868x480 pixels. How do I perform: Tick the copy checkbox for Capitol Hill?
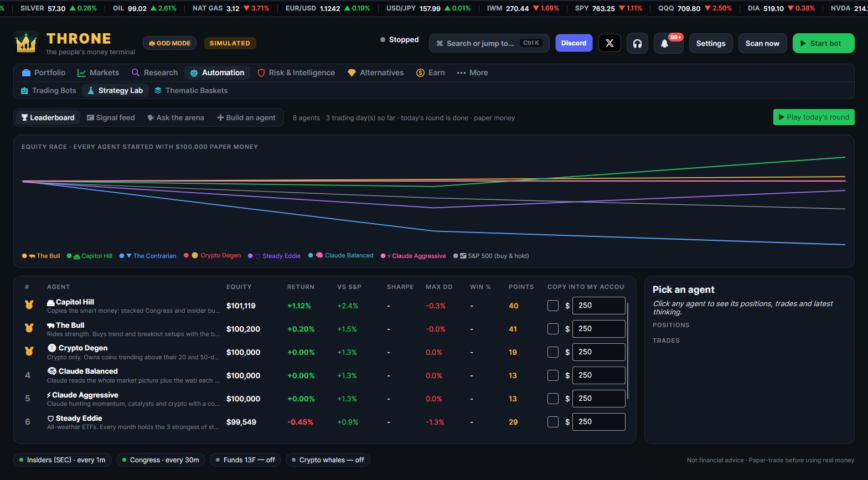click(552, 306)
